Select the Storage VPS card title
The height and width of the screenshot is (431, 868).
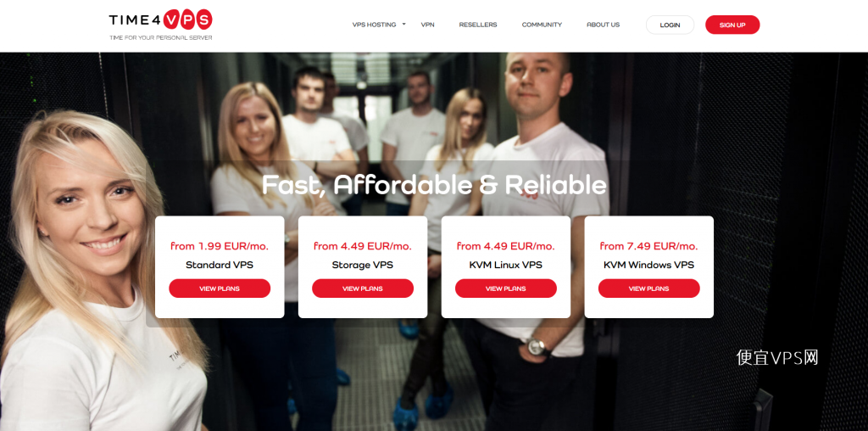tap(363, 265)
